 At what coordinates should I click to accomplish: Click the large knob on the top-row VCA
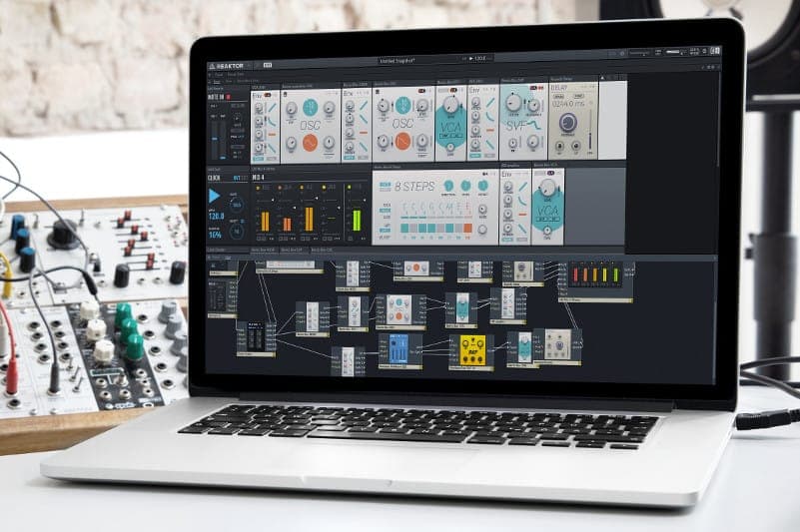point(451,104)
